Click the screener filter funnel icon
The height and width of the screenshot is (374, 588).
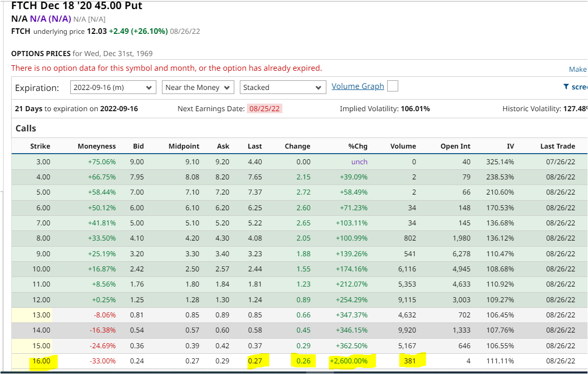pyautogui.click(x=566, y=87)
